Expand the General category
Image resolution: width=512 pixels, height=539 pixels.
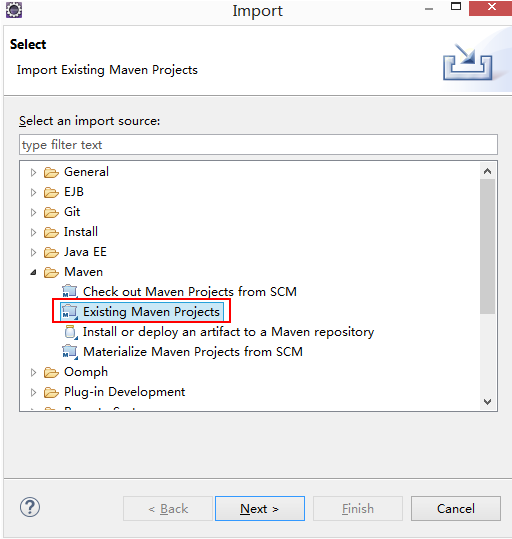33,172
